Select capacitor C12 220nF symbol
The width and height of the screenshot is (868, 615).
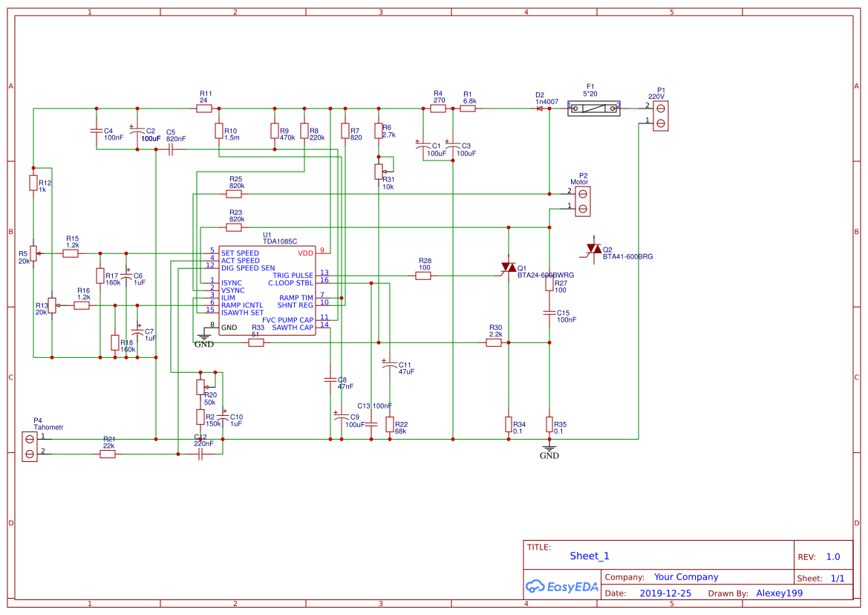click(201, 454)
